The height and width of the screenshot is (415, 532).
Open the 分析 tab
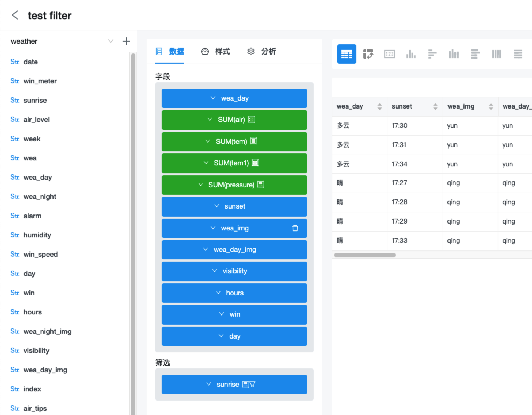tap(268, 52)
